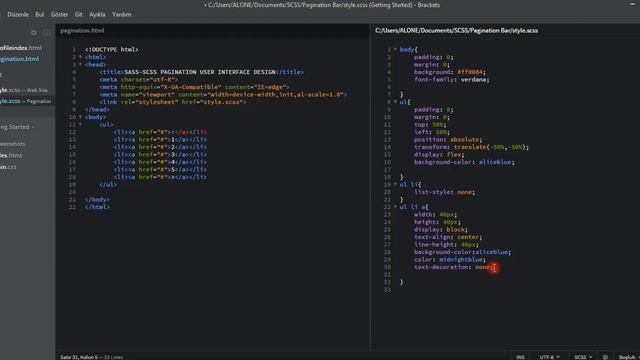Viewport: 640px width, 360px height.
Task: Toggle INS insert mode in status bar
Action: [520, 357]
